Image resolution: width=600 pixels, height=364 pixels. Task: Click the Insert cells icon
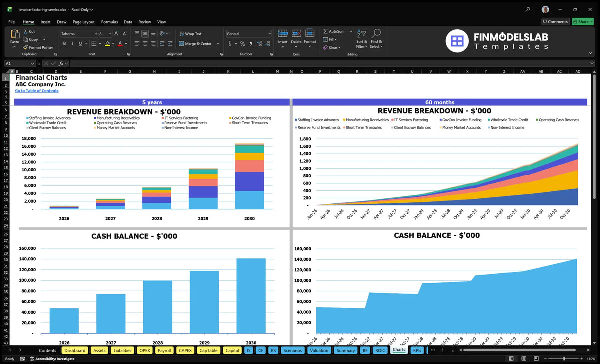(x=283, y=33)
